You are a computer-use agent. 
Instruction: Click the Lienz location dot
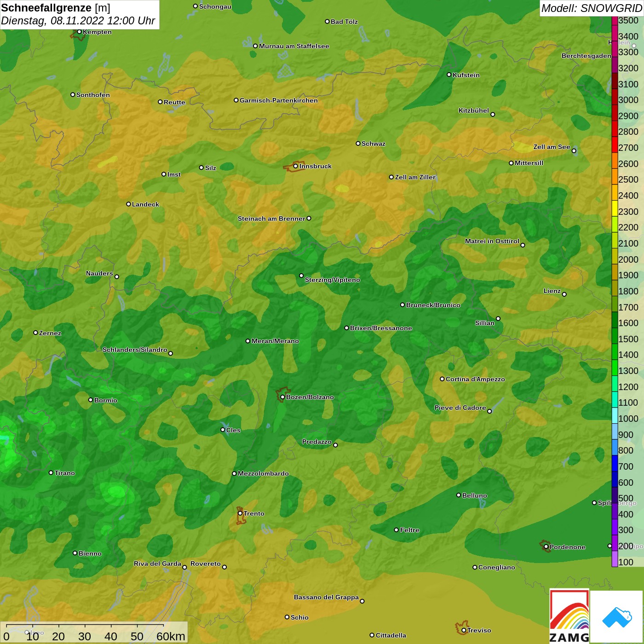pos(564,294)
